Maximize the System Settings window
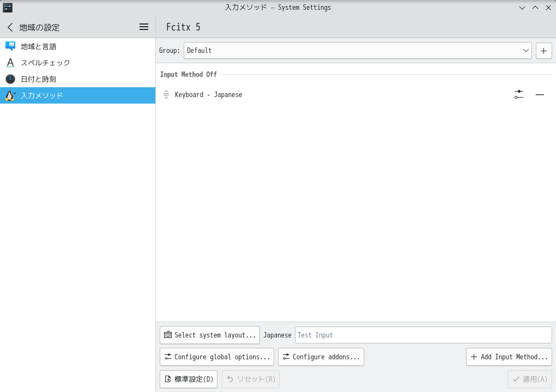556x392 pixels. (x=535, y=8)
